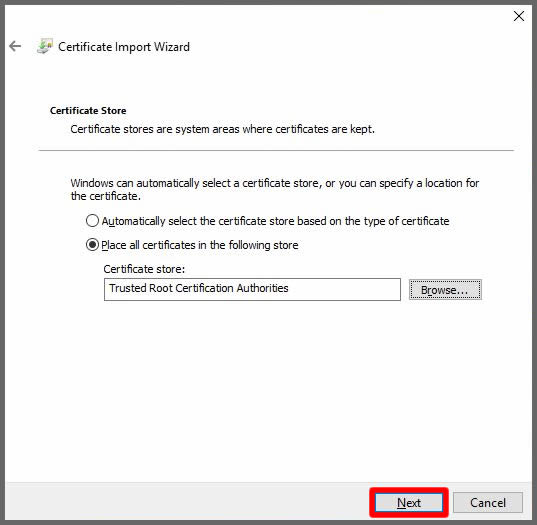The width and height of the screenshot is (537, 525).
Task: Click the bold Certificate Store heading
Action: point(88,111)
